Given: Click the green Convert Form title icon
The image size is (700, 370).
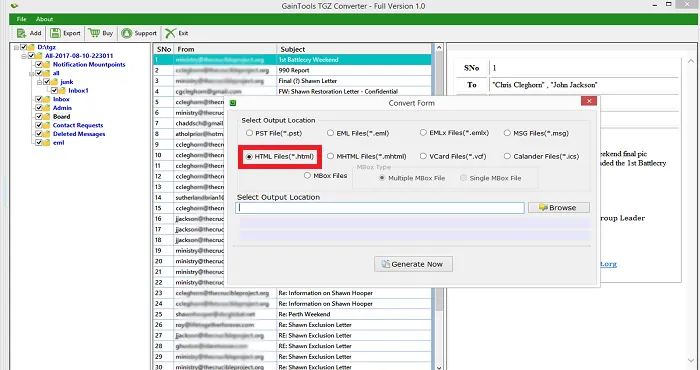Looking at the screenshot, I should click(233, 103).
